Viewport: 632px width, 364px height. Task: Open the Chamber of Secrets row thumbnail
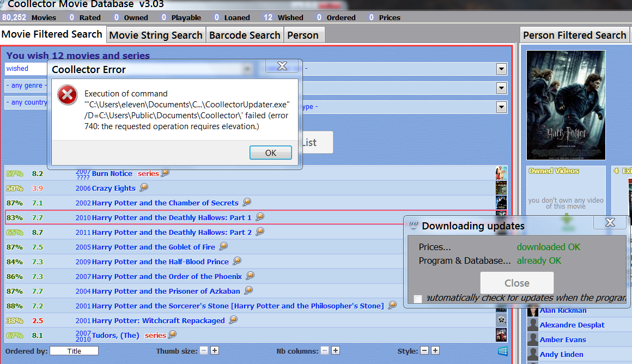[501, 203]
